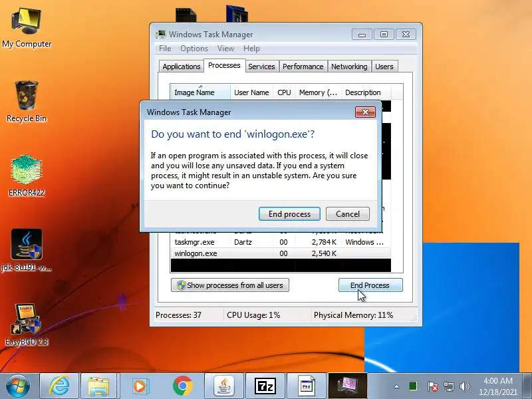Switch to the Performance tab

pos(303,66)
